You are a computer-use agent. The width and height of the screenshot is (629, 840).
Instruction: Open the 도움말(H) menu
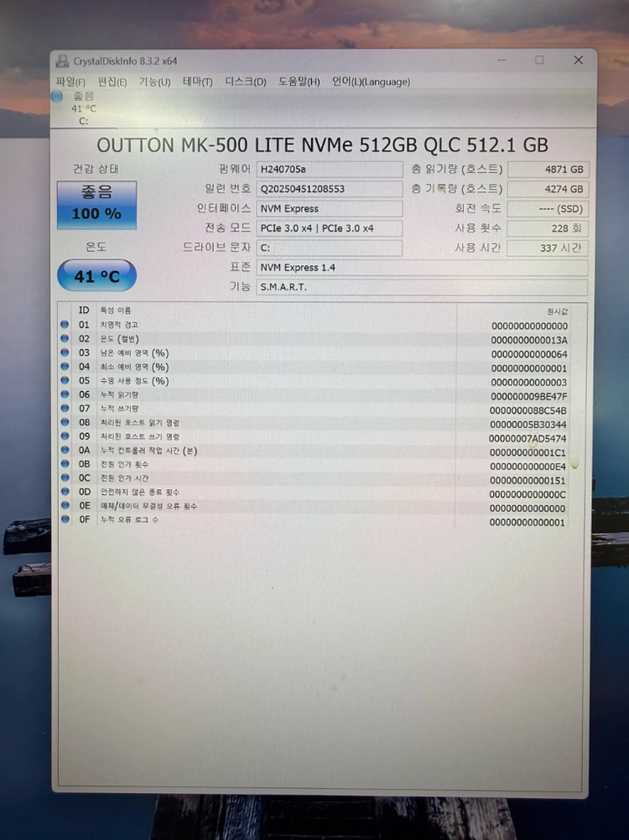(299, 82)
